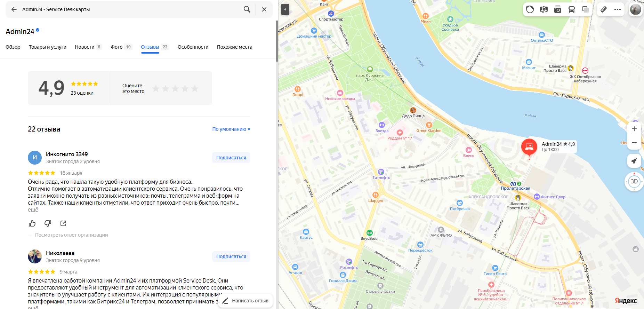Select the ОптимаСТО map marker
The image size is (644, 309).
pyautogui.click(x=542, y=35)
